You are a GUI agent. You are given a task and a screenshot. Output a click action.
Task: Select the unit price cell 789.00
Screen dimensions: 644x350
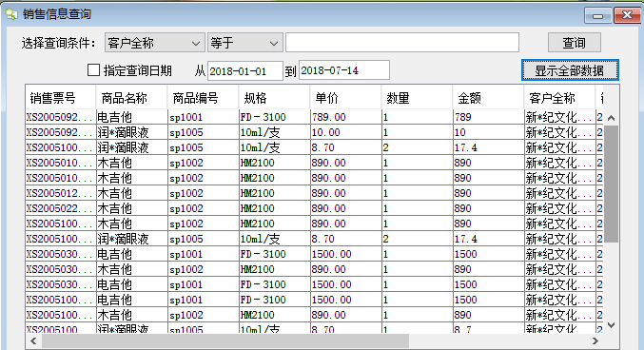point(346,118)
